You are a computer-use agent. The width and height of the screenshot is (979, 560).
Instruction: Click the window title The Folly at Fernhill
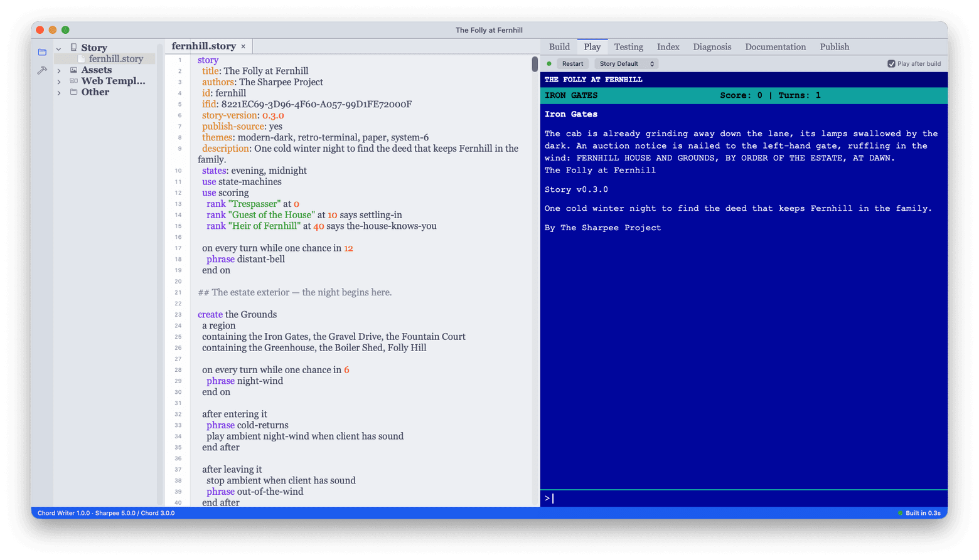[x=489, y=30]
